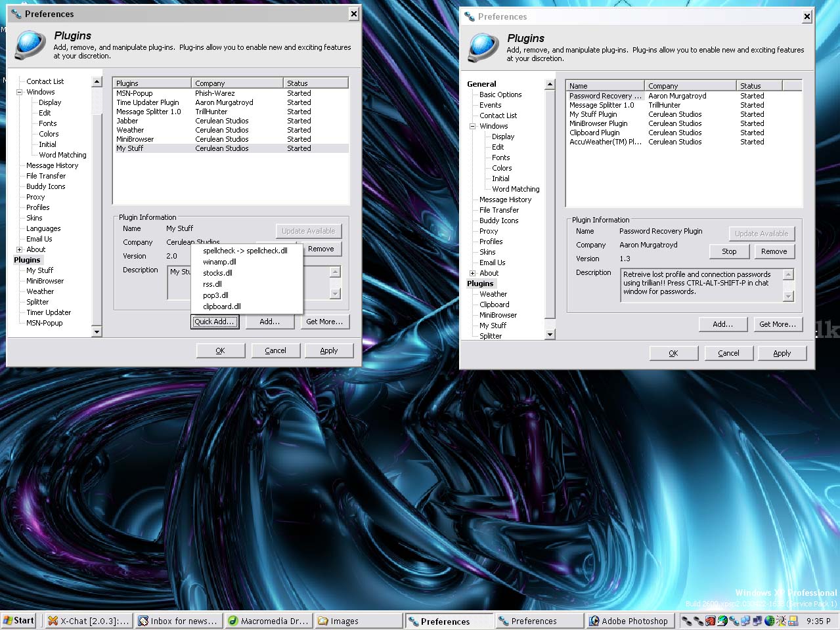The height and width of the screenshot is (630, 840).
Task: Click Get More... in the right dialog
Action: pyautogui.click(x=777, y=324)
